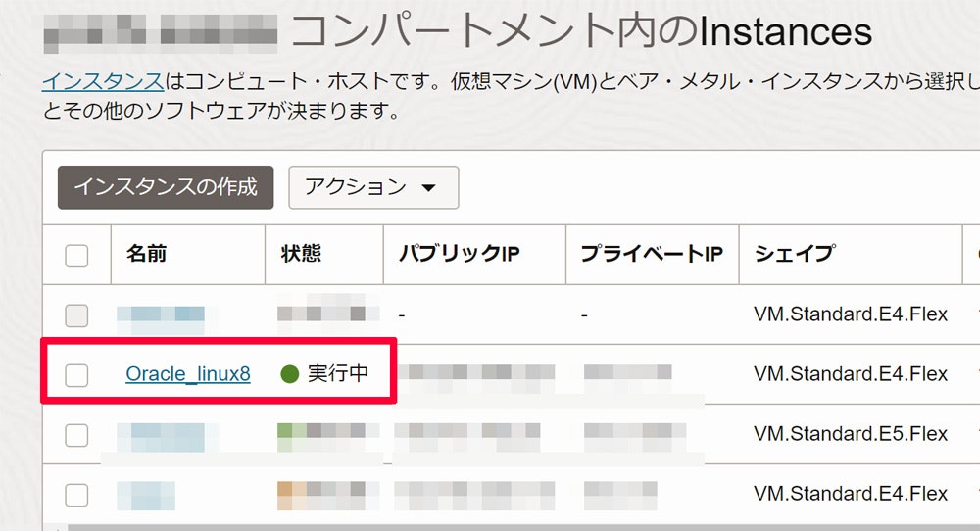Click the コンパートメント内のInstances page heading

[581, 31]
